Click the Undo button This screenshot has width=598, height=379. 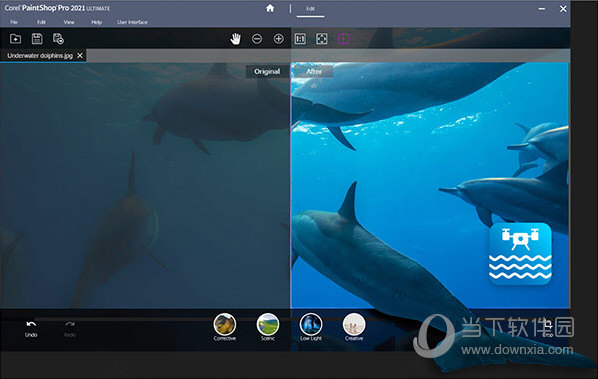(31, 329)
